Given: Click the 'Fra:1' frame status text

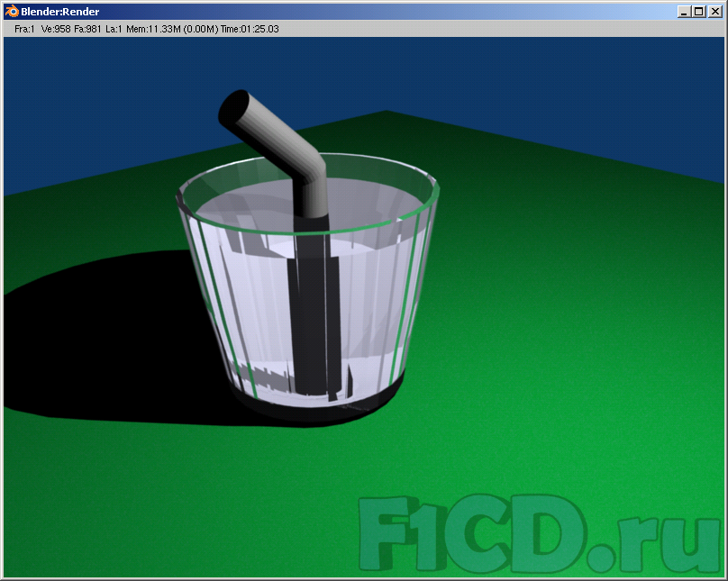Looking at the screenshot, I should tap(24, 29).
